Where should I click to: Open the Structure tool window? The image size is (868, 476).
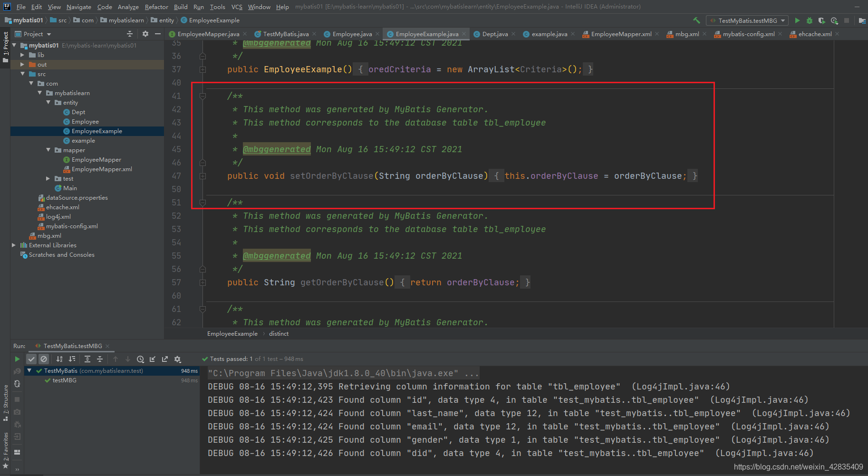click(6, 403)
